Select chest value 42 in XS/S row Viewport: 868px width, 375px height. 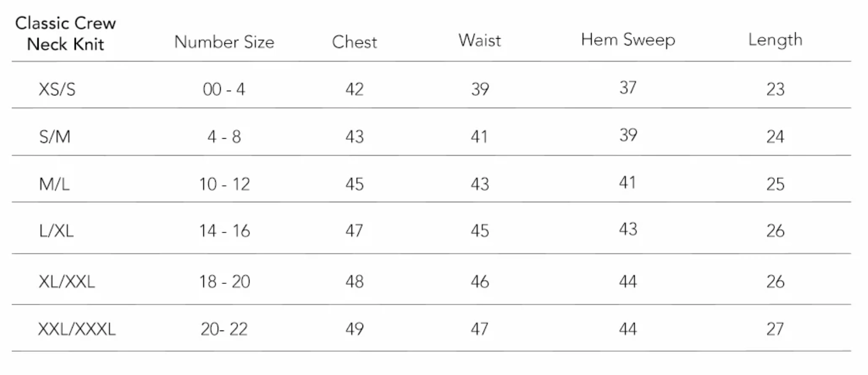[355, 89]
